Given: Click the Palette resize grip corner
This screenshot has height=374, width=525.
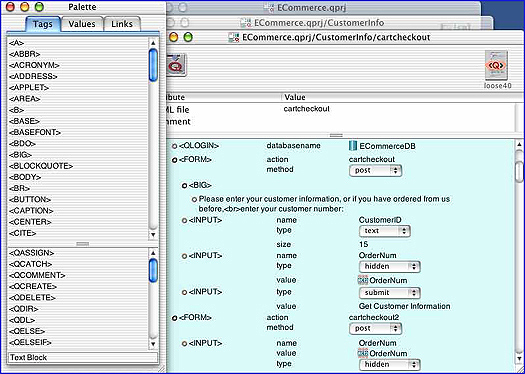Looking at the screenshot, I should [161, 368].
